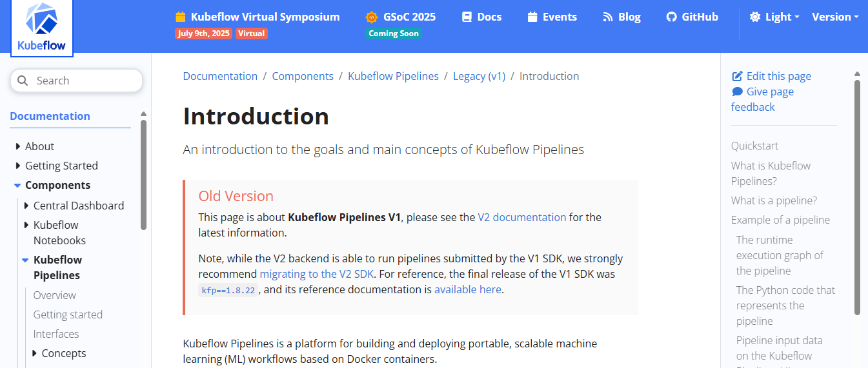868x368 pixels.
Task: Open the Events nav item
Action: 552,17
